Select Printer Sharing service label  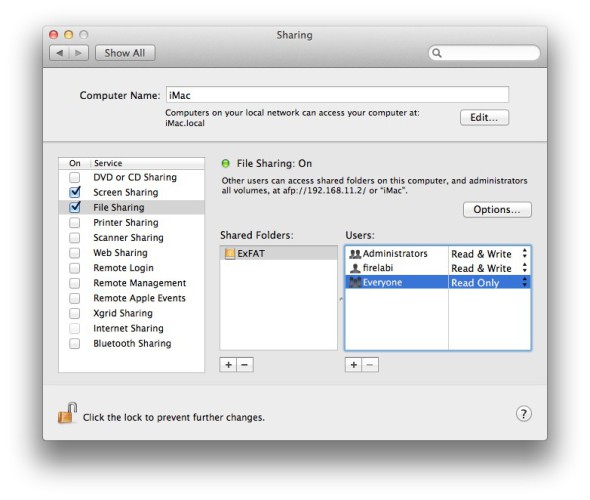(126, 223)
